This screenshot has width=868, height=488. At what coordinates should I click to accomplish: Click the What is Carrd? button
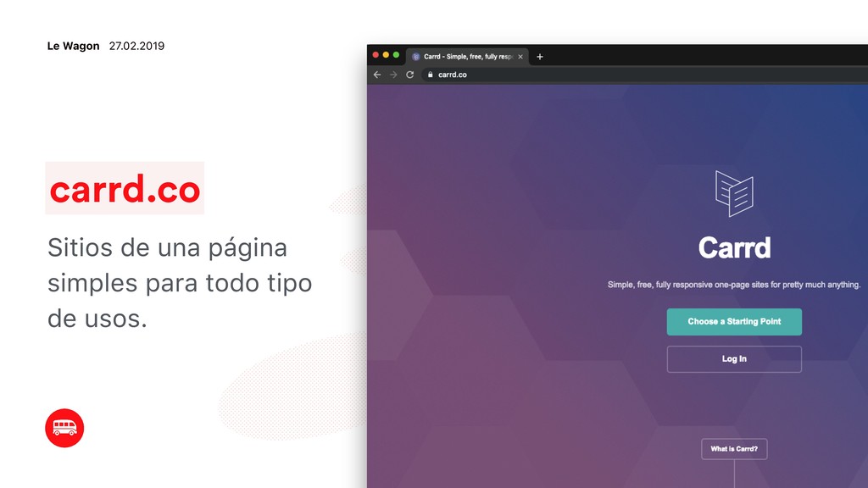[734, 449]
